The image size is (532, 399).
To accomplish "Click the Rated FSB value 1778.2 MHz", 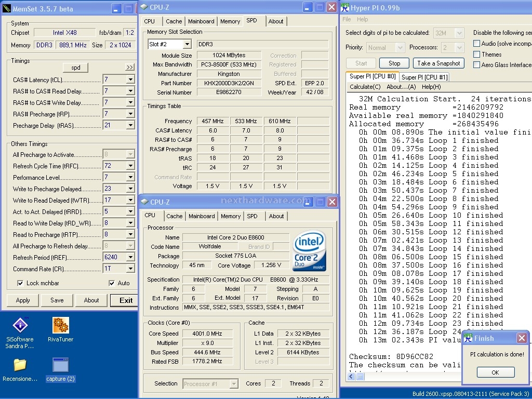I will point(207,362).
